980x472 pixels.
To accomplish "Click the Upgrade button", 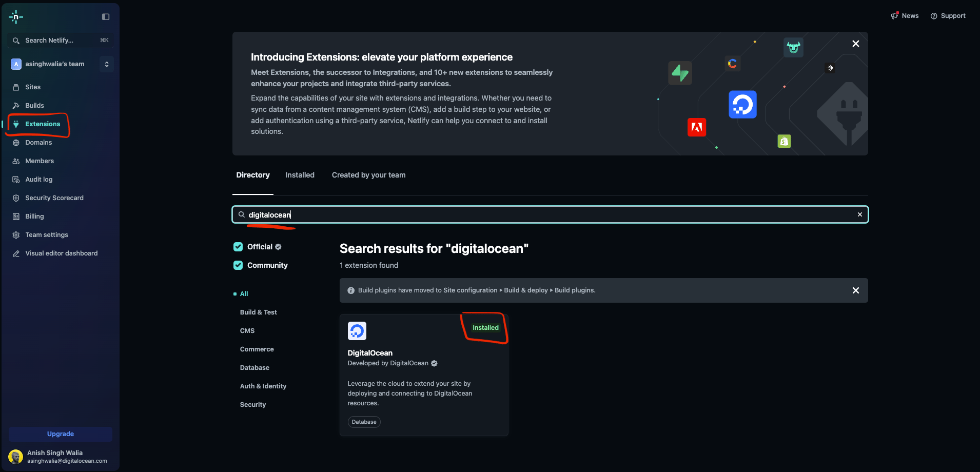I will click(61, 434).
